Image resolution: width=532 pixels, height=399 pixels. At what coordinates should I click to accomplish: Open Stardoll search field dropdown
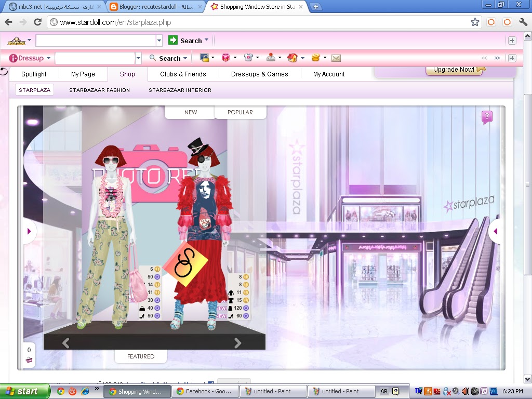[159, 41]
